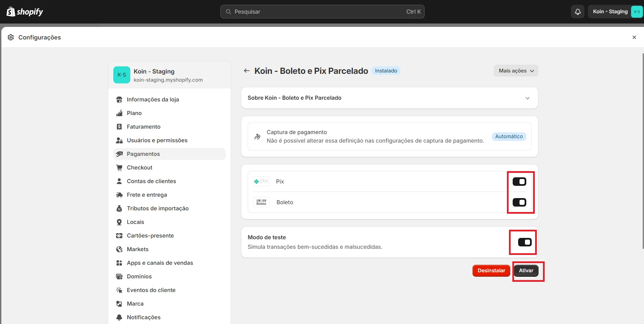Click the Eventos do cliente icon
This screenshot has height=324, width=644.
tap(119, 290)
